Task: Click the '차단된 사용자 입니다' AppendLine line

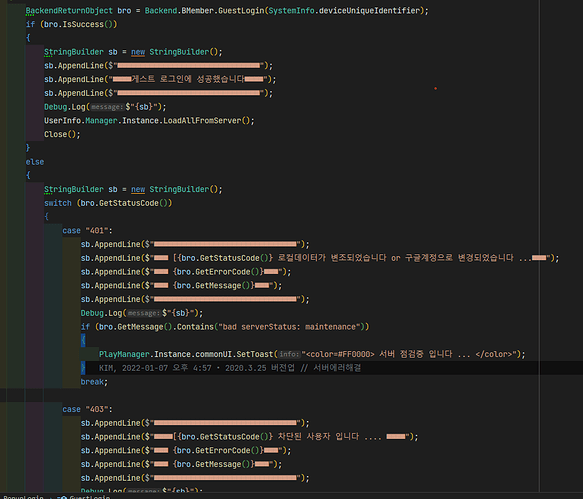Action: (x=249, y=437)
